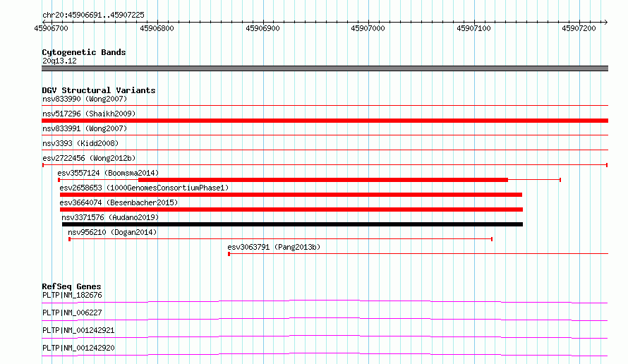Click the red esv2658653 variant bar

(x=291, y=195)
